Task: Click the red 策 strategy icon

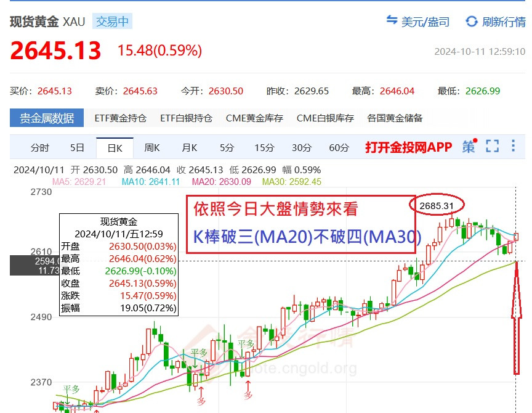Action: click(x=469, y=147)
